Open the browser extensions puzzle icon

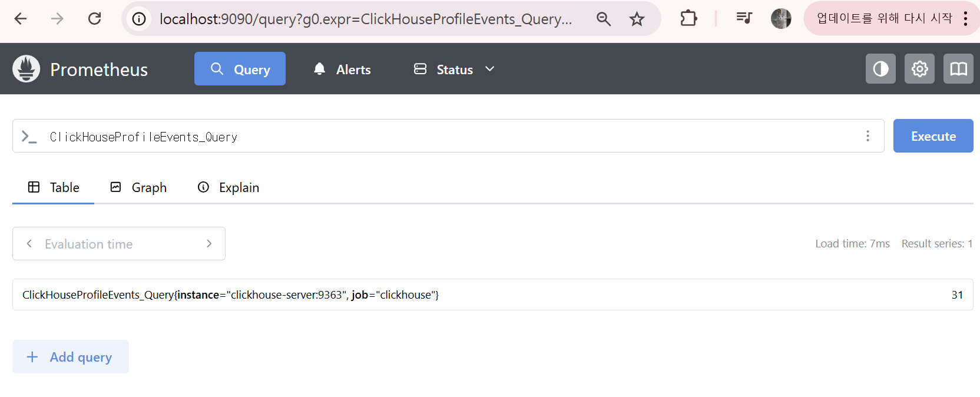pyautogui.click(x=688, y=19)
